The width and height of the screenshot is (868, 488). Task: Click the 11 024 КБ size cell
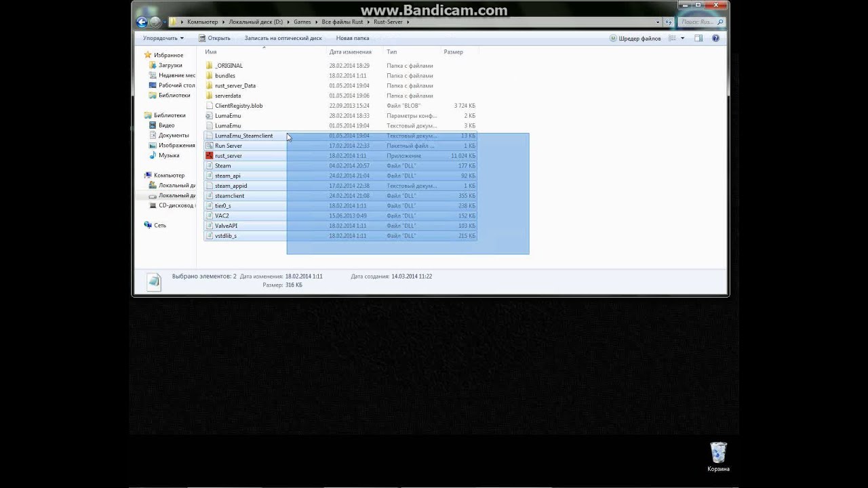pos(463,156)
